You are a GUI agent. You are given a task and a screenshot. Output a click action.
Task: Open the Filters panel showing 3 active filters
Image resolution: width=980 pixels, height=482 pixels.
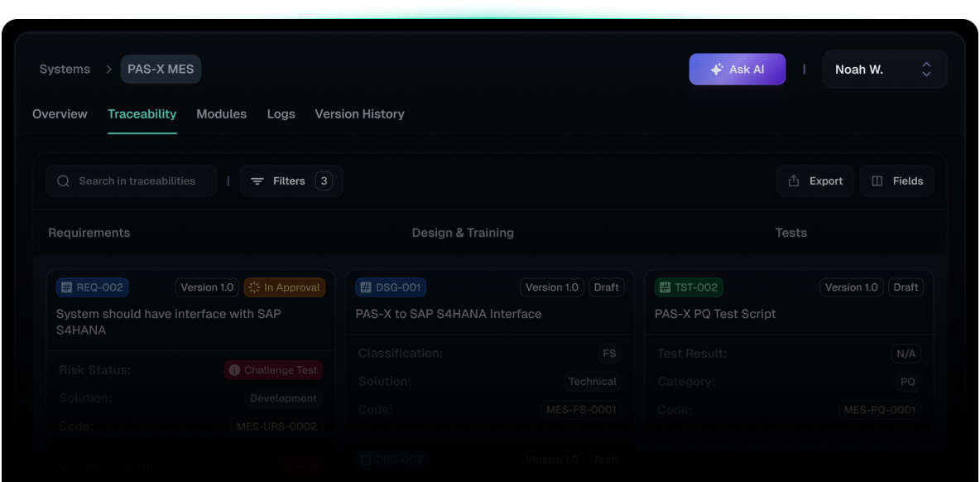291,181
